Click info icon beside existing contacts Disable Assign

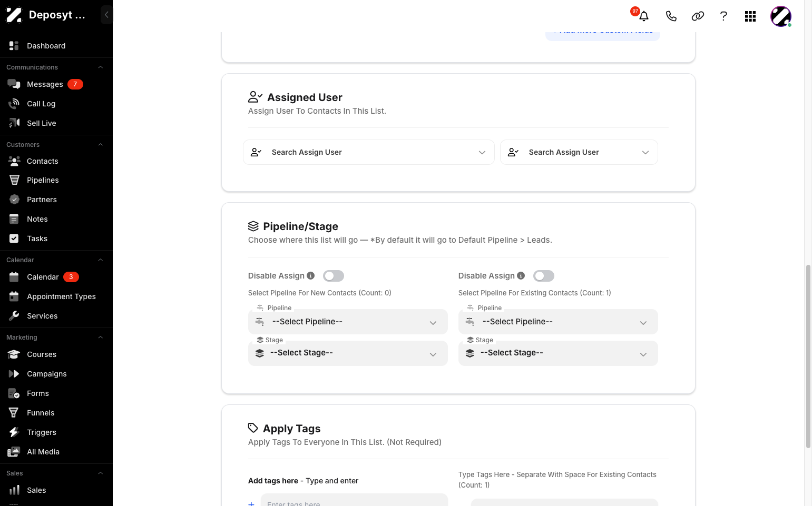coord(521,276)
